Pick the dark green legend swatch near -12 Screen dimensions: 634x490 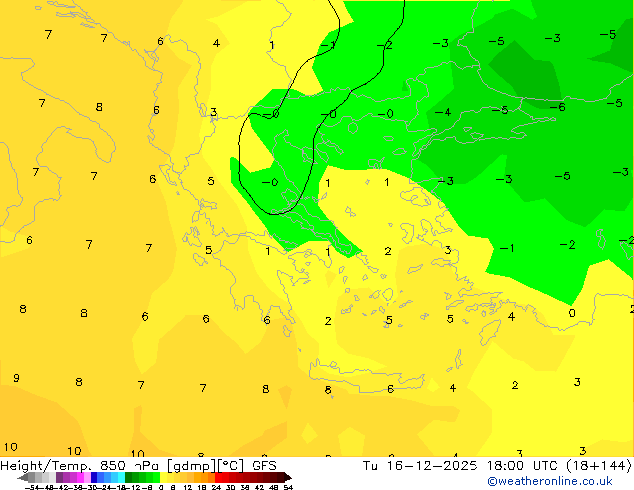click(x=129, y=477)
